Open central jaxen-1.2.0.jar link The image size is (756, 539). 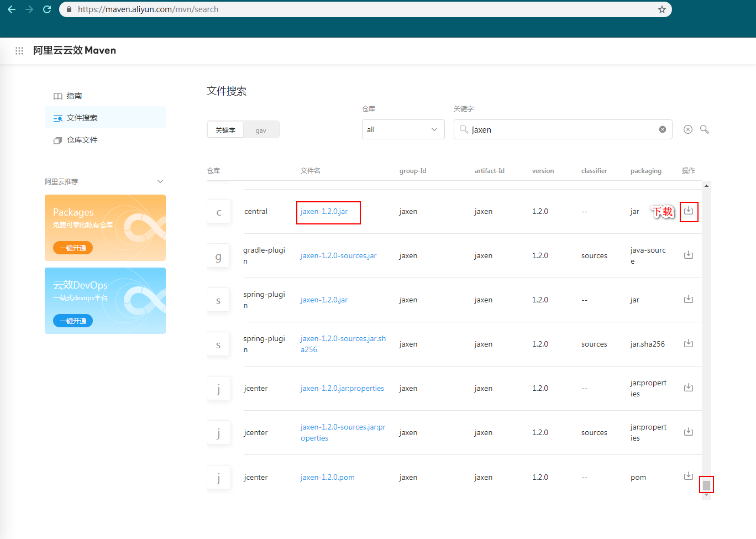coord(324,211)
